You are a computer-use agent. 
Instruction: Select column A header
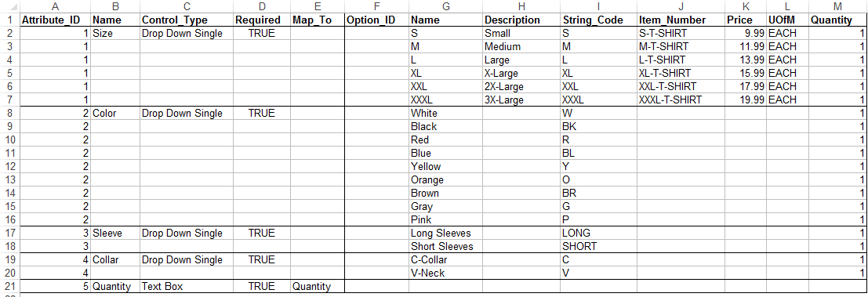tap(54, 6)
